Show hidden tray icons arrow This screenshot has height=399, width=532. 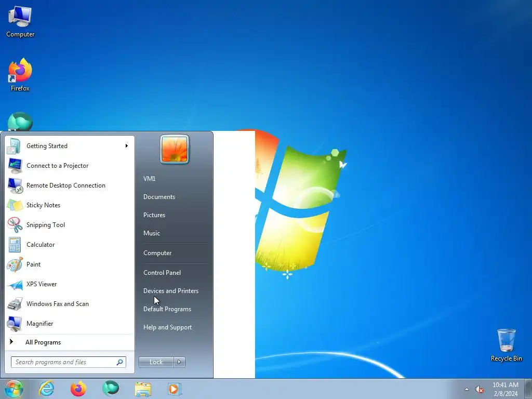click(467, 390)
